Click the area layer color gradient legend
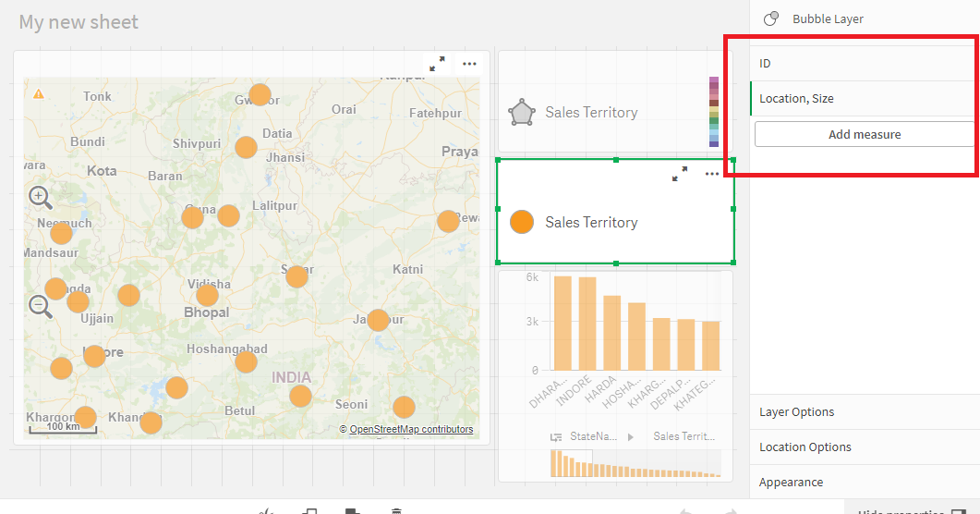Viewport: 980px width, 514px height. click(713, 112)
